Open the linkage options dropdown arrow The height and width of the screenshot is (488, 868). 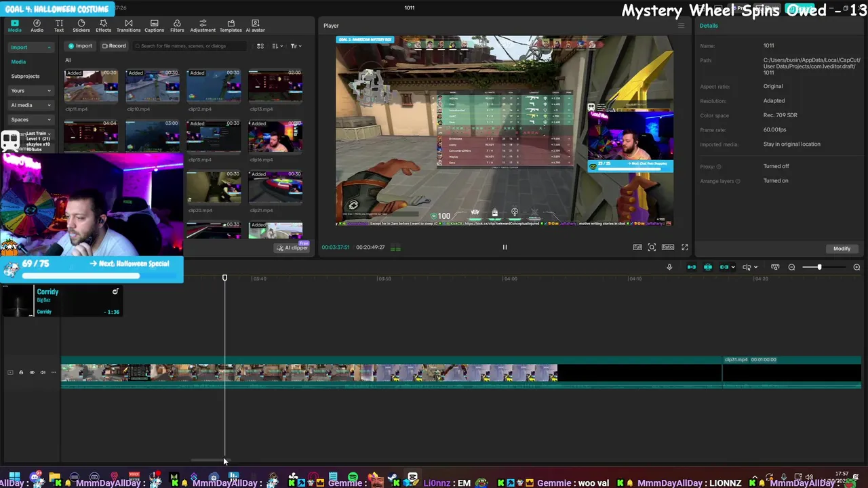point(733,267)
